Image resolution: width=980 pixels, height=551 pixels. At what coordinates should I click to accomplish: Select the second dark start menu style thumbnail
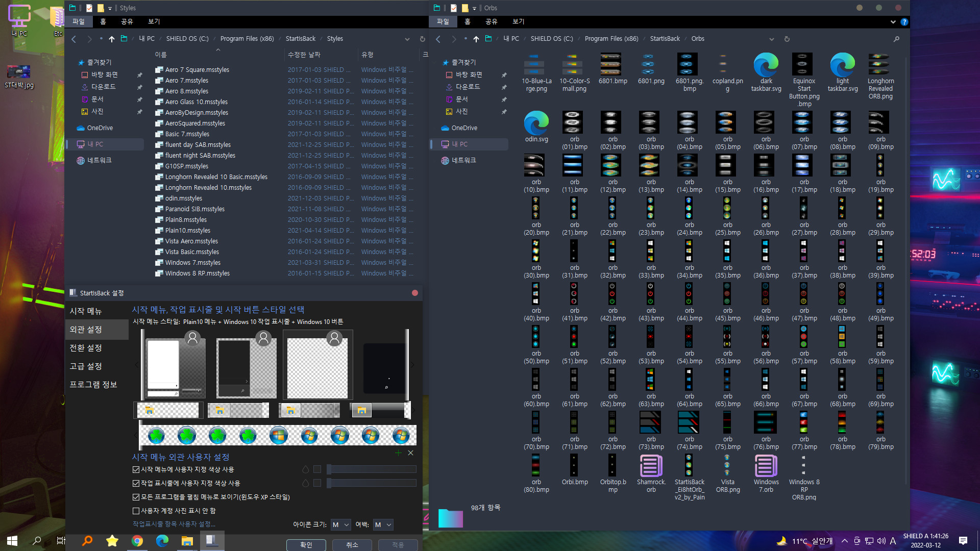click(x=246, y=365)
